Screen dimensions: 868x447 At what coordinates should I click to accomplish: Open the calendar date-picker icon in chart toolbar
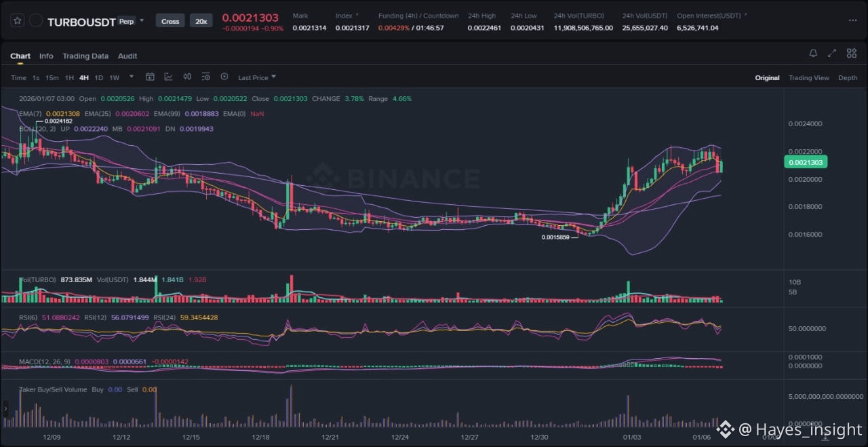[150, 77]
